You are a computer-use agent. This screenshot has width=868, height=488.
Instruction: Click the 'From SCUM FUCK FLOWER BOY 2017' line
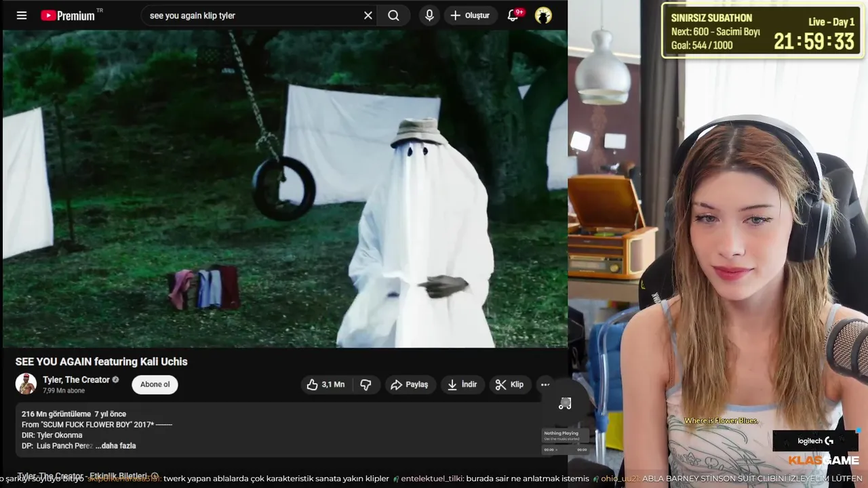[97, 425]
